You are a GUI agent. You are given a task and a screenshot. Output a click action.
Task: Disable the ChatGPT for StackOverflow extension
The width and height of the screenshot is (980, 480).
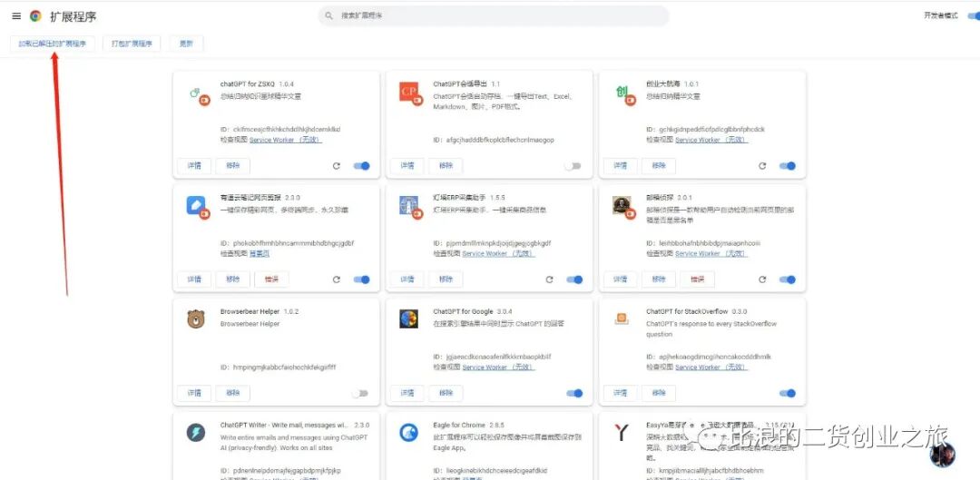[x=788, y=393]
